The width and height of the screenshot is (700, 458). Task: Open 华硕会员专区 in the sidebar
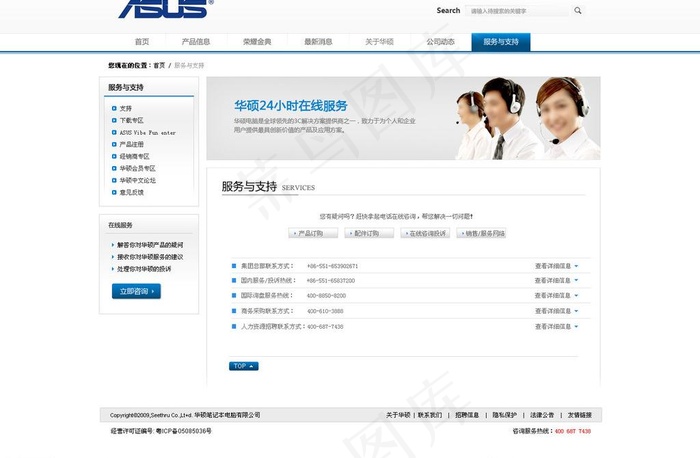(138, 169)
